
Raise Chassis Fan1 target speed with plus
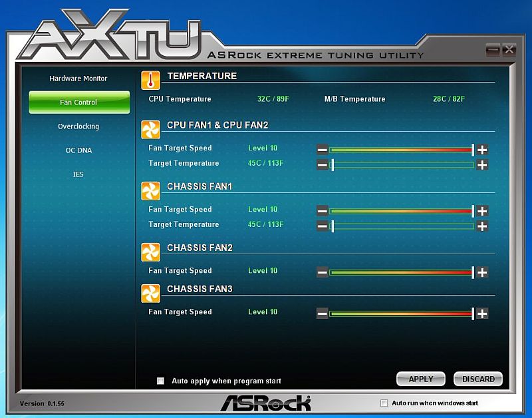click(x=482, y=211)
